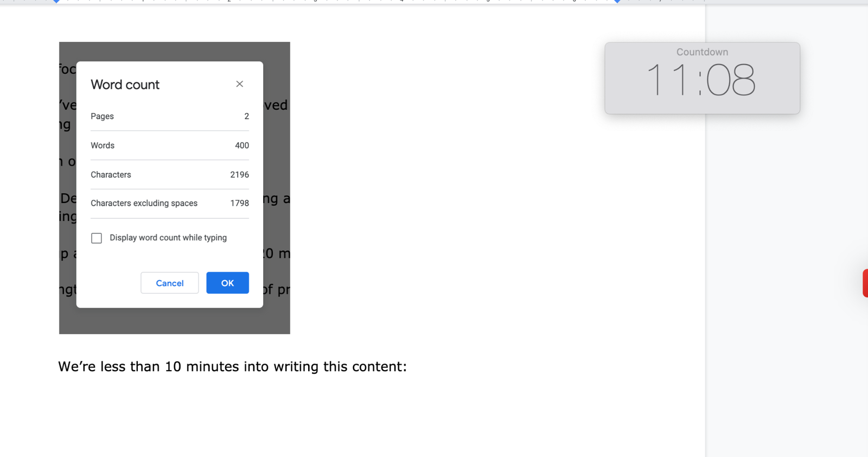This screenshot has height=457, width=868.
Task: Click the Pages row value 2
Action: [246, 116]
